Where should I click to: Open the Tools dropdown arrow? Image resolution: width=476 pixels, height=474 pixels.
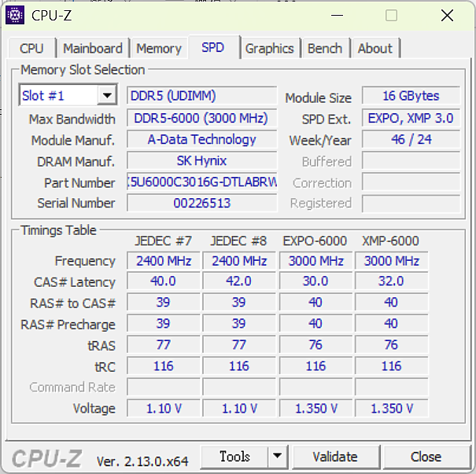click(278, 457)
